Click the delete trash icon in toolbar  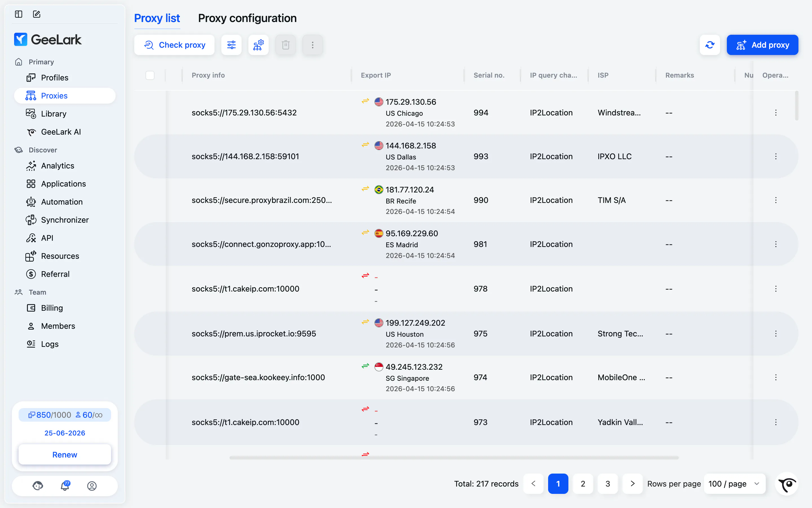click(x=286, y=45)
